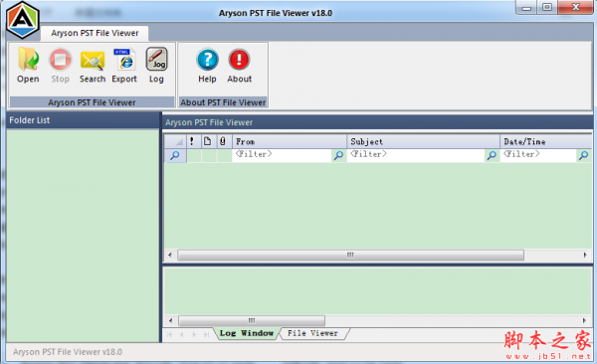Sort by the From column header
This screenshot has width=597, height=364.
click(290, 141)
